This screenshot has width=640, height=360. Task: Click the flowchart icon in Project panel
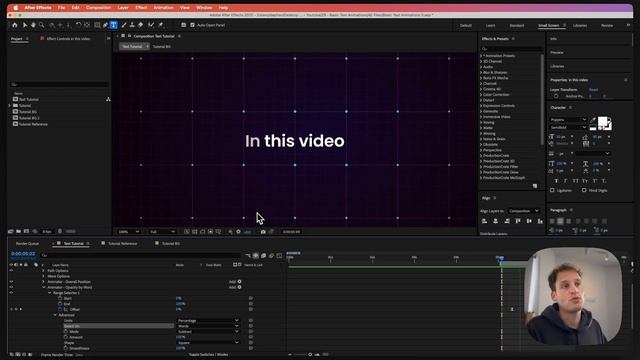pos(108,99)
